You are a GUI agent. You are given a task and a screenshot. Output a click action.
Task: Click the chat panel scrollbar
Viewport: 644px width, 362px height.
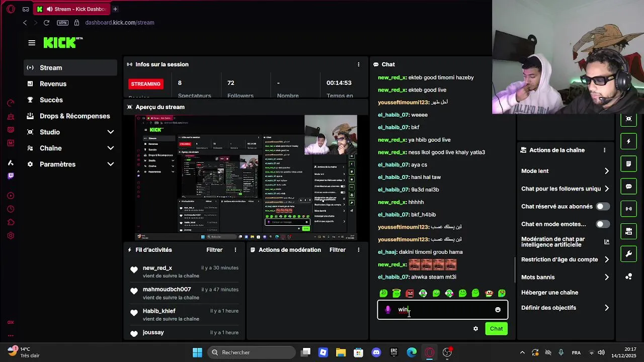514,269
